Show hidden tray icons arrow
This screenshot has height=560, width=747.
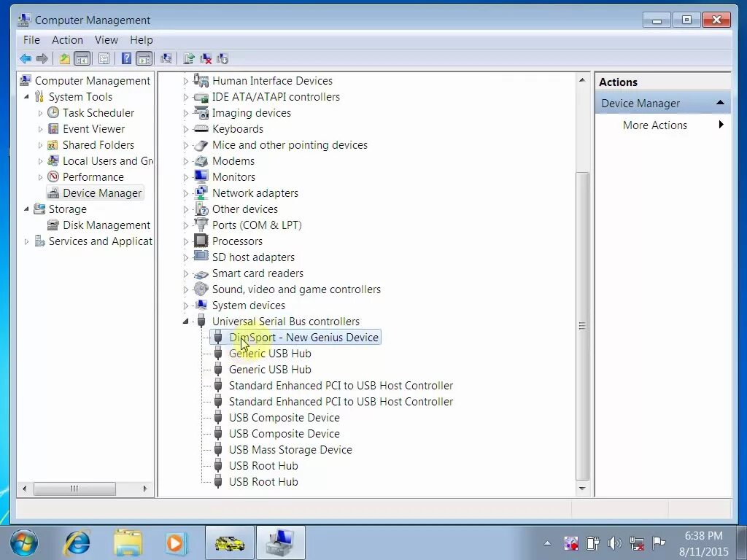click(547, 542)
